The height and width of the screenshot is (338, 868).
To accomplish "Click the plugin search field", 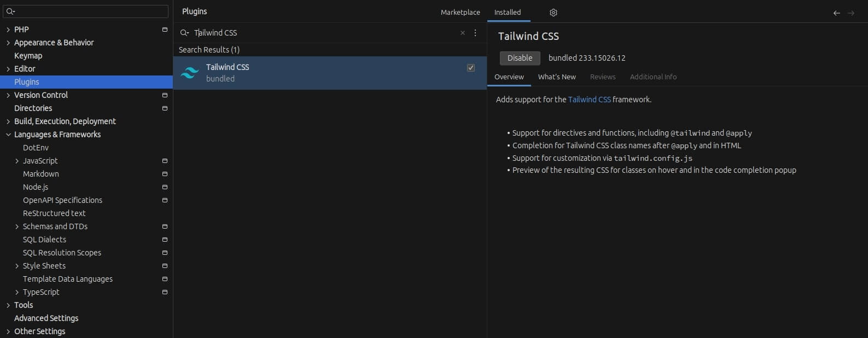I will coord(325,33).
